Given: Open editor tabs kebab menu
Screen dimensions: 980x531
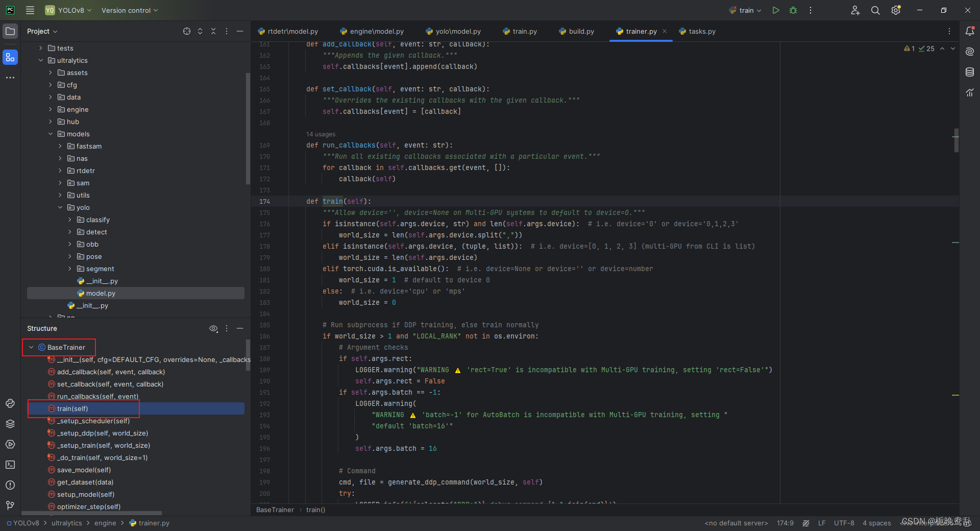Looking at the screenshot, I should tap(949, 31).
